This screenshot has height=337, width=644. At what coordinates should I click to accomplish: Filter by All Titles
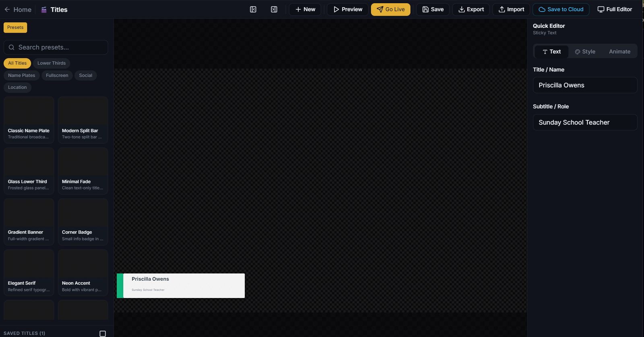point(17,63)
